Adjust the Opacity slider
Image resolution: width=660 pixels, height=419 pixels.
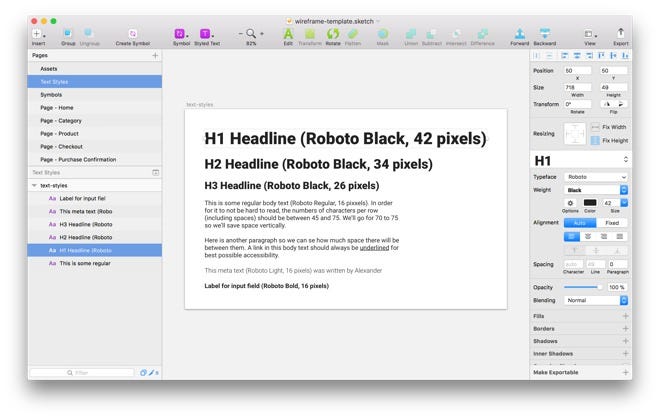(583, 287)
